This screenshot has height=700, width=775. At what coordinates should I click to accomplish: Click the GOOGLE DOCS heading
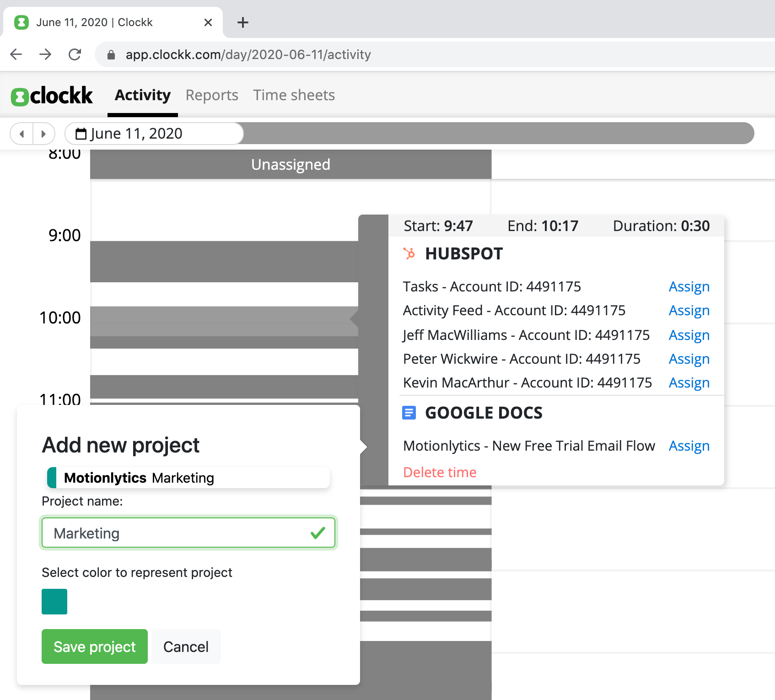pyautogui.click(x=484, y=413)
